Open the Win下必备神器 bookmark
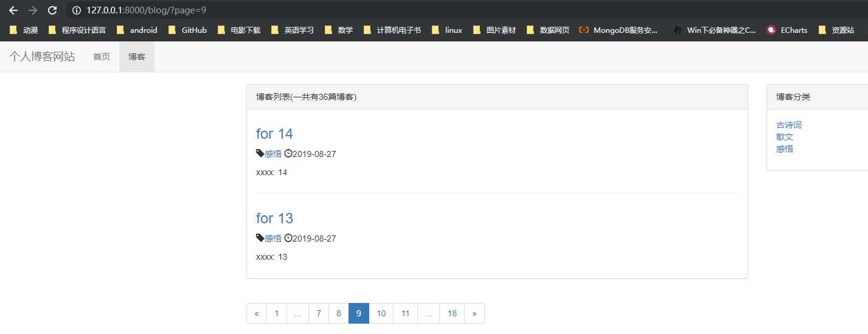Image resolution: width=868 pixels, height=334 pixels. (715, 30)
